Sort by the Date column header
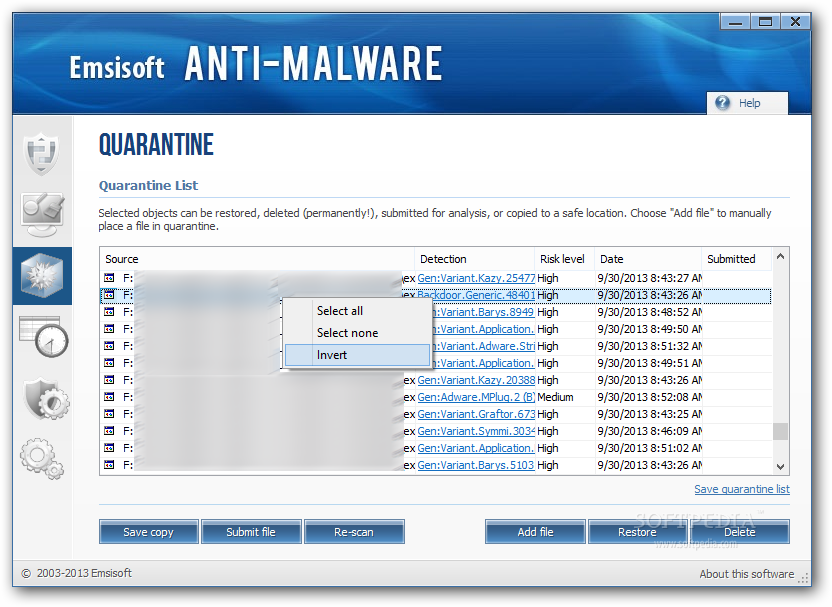The height and width of the screenshot is (607, 832). (x=648, y=259)
